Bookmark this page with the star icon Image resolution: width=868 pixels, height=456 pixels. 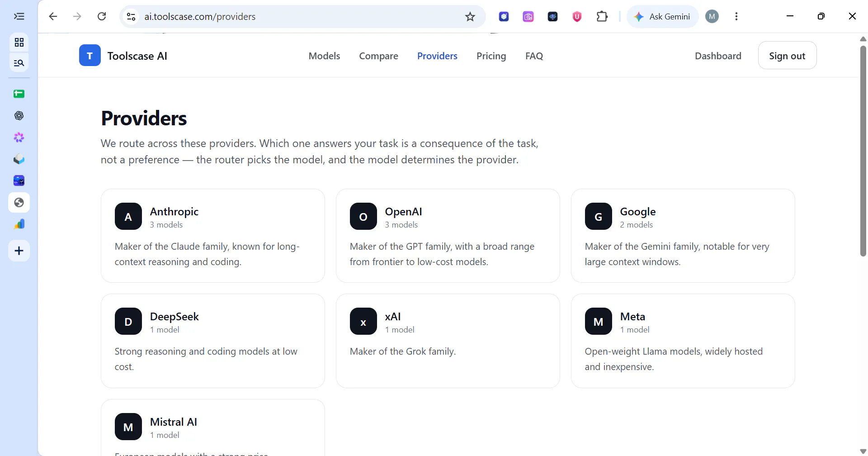470,17
